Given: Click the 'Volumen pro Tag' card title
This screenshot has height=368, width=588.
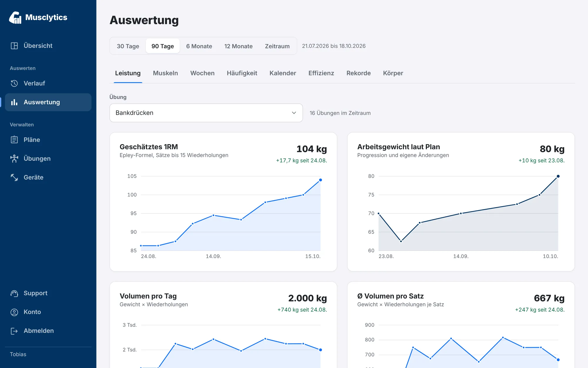Looking at the screenshot, I should tap(148, 296).
